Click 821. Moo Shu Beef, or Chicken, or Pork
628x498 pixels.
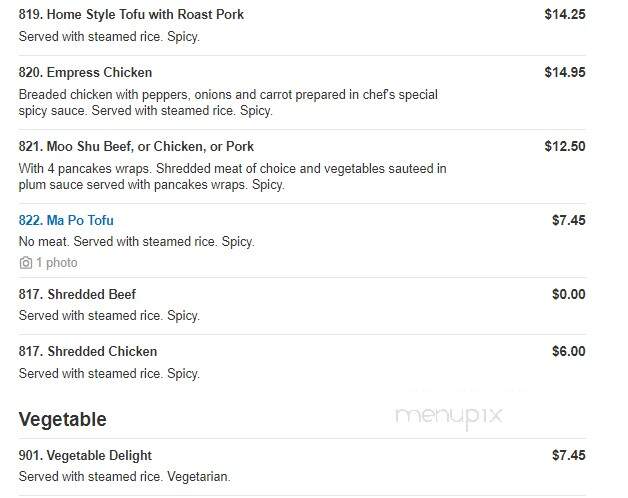(136, 147)
